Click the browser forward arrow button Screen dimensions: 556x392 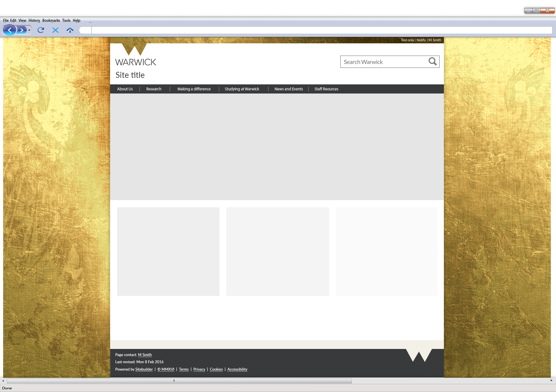point(22,30)
